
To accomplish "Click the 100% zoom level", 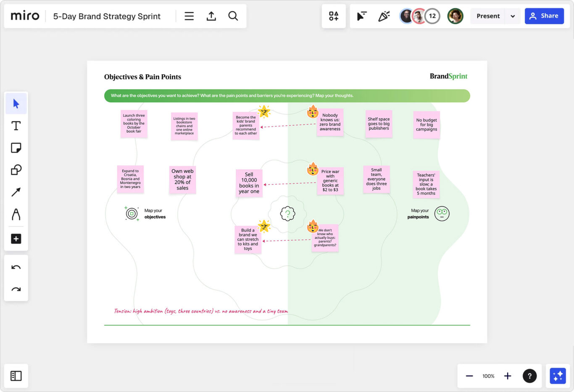I will click(488, 376).
